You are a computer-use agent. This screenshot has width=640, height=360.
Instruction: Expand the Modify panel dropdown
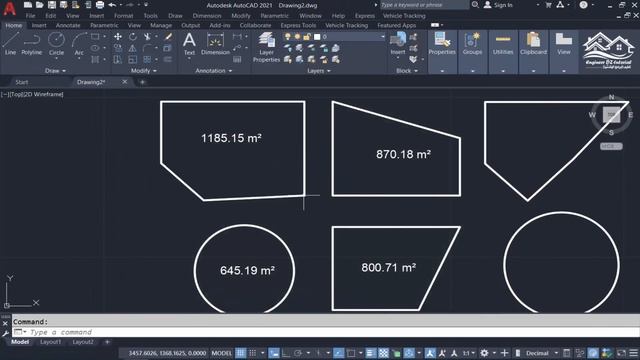144,71
